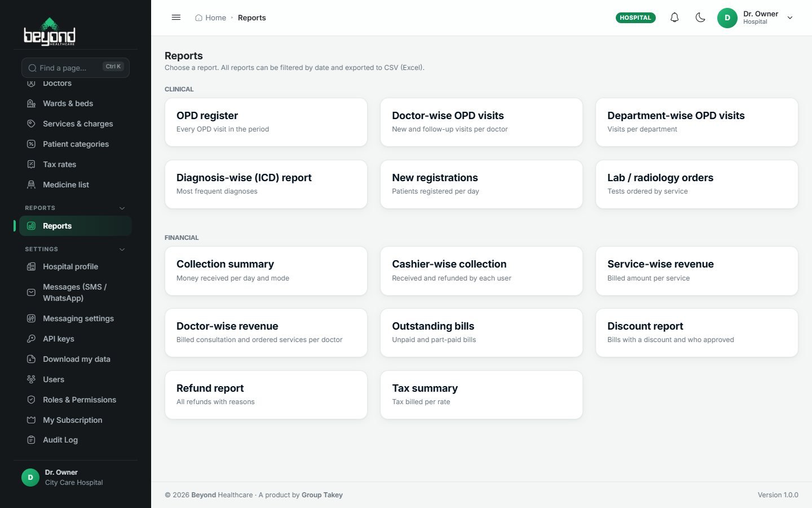Click the Beyond Healthcare logo
Viewport: 812px width, 508px height.
coord(50,31)
